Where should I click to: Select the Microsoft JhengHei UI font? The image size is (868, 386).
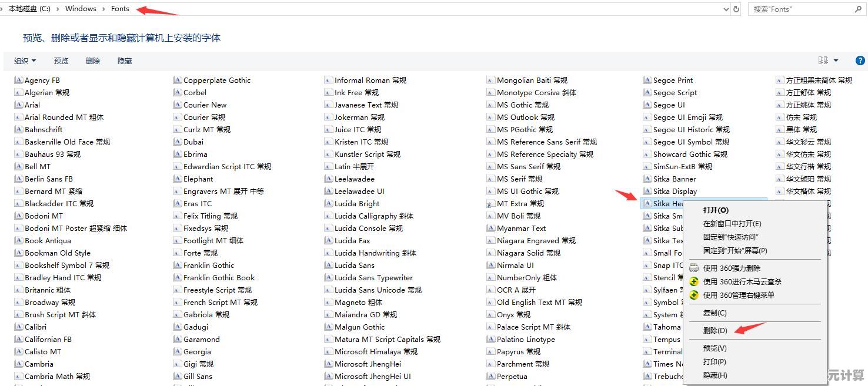368,376
